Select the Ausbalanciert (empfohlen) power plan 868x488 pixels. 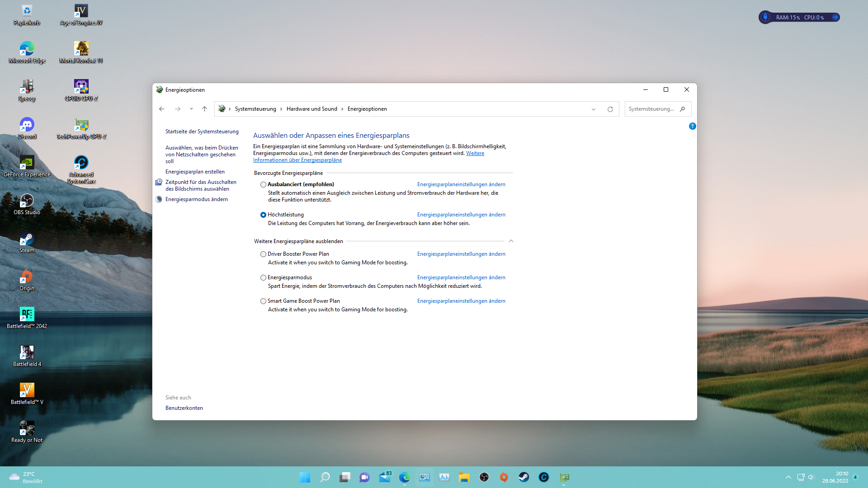point(263,185)
